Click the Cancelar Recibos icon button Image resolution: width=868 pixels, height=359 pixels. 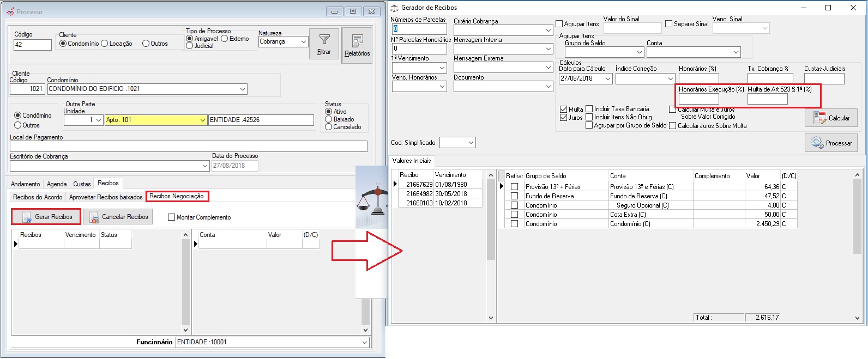118,217
